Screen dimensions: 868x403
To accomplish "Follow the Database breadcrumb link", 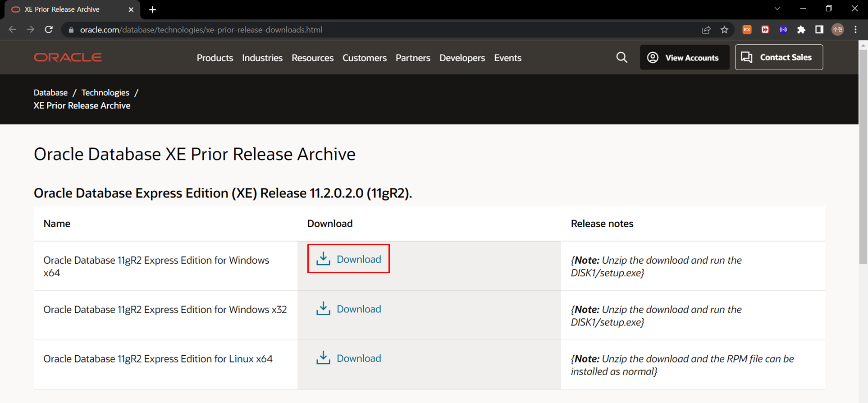I will click(50, 92).
